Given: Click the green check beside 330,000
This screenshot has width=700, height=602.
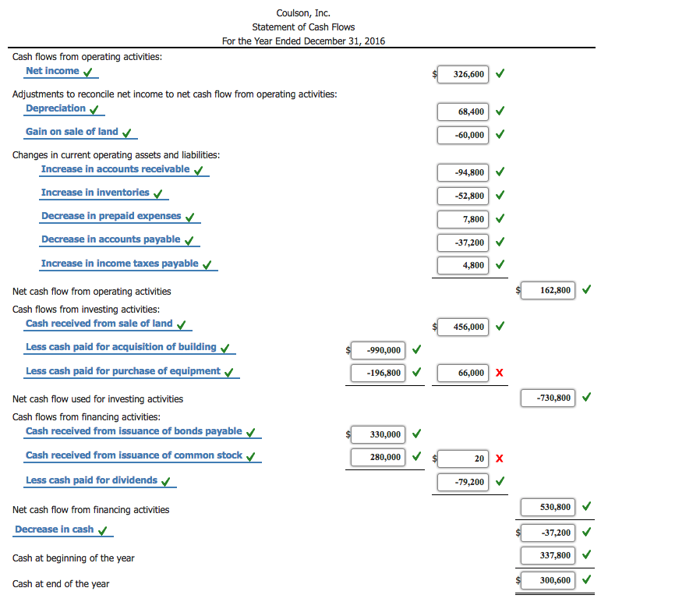Looking at the screenshot, I should pos(416,434).
